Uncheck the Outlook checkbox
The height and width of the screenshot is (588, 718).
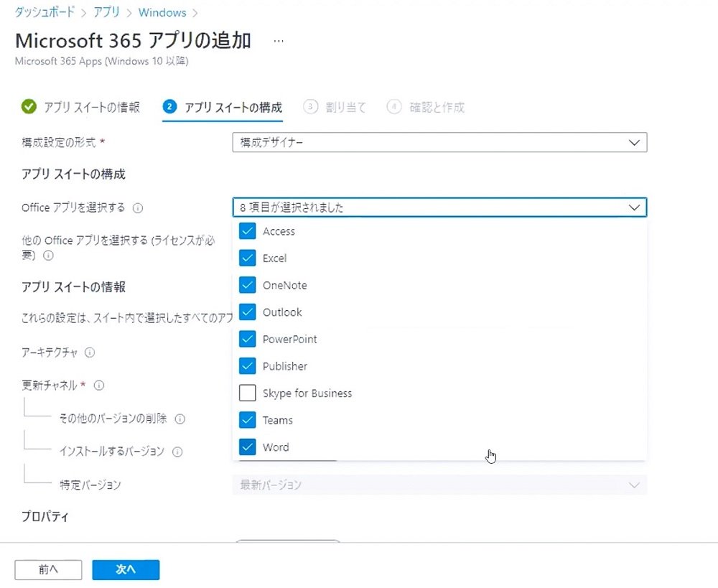[247, 312]
